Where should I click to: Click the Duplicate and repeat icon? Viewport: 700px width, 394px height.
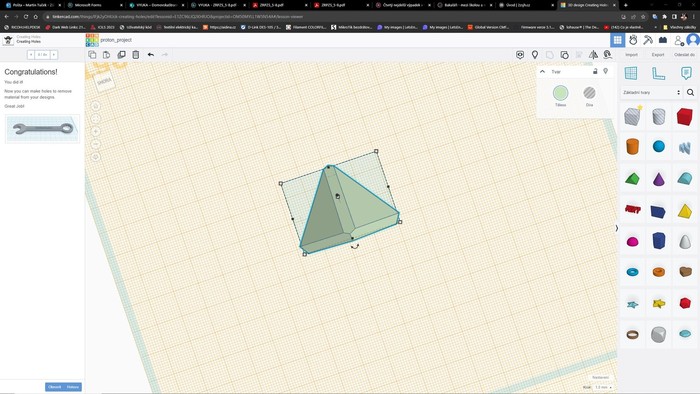[x=121, y=54]
